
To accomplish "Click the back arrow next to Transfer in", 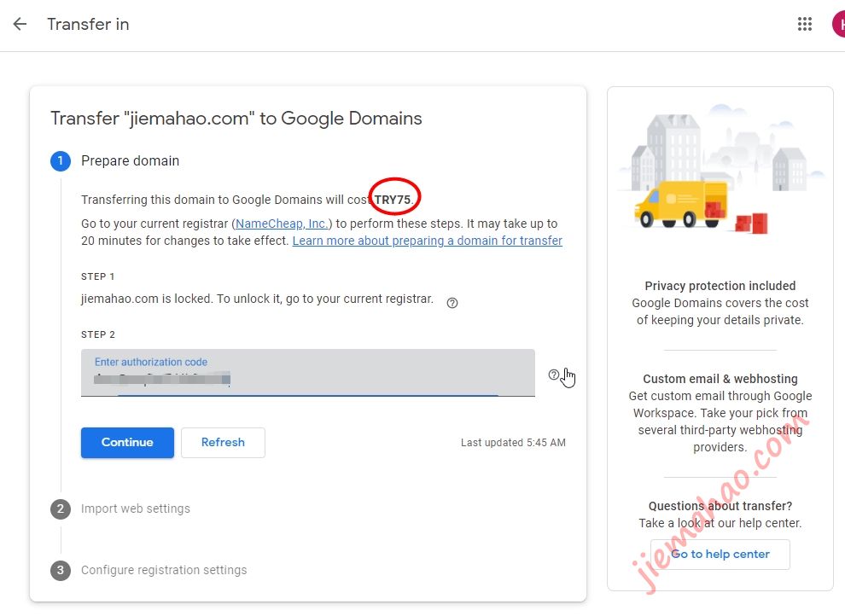I will 20,24.
